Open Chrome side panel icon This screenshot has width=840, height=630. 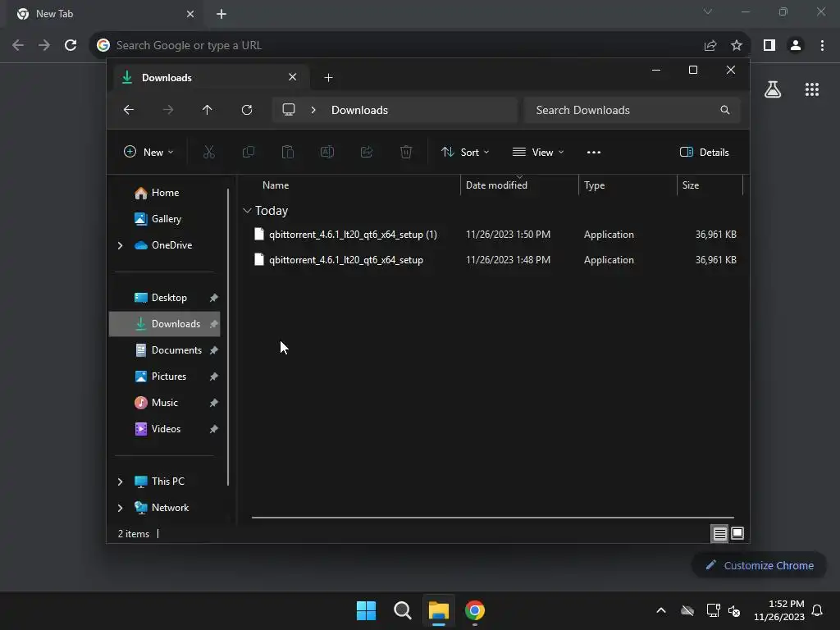769,46
